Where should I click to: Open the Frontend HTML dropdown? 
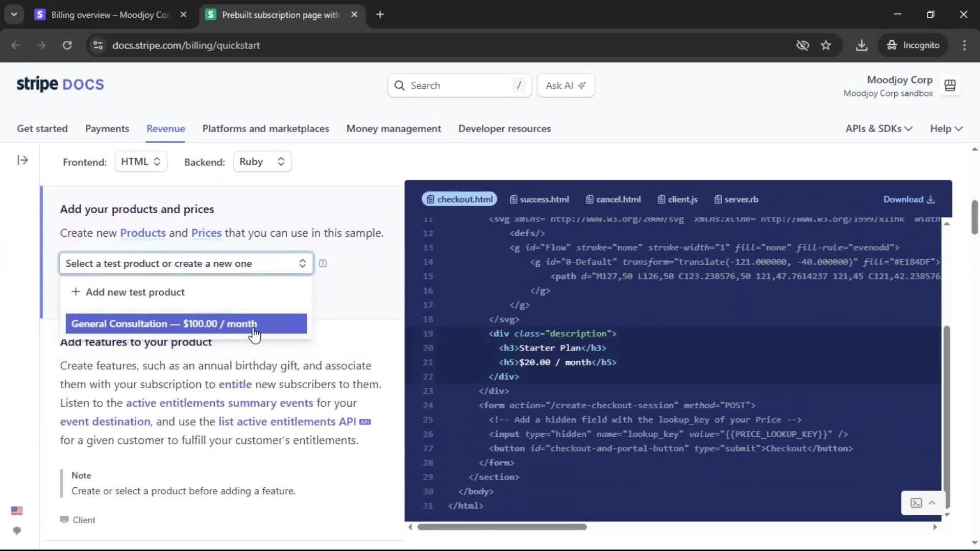[x=141, y=162]
